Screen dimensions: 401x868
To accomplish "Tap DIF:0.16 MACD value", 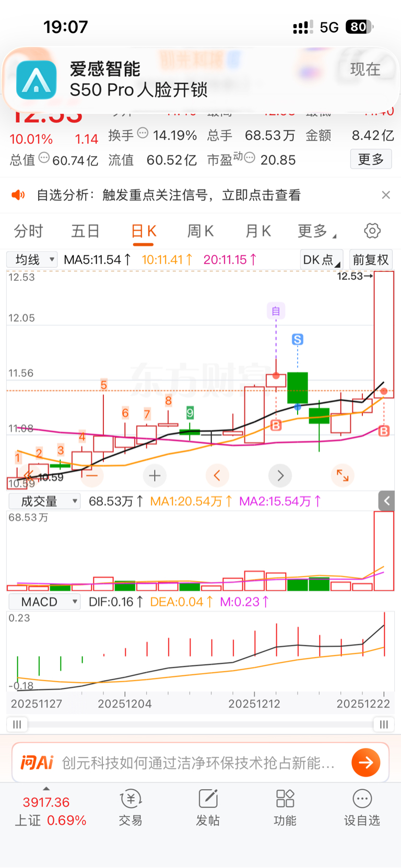I will pyautogui.click(x=116, y=602).
